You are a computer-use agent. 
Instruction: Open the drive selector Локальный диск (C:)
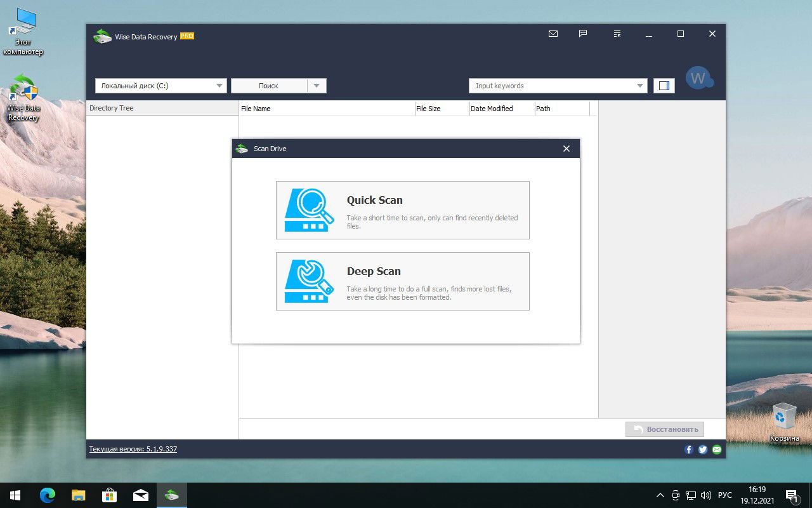pos(161,86)
